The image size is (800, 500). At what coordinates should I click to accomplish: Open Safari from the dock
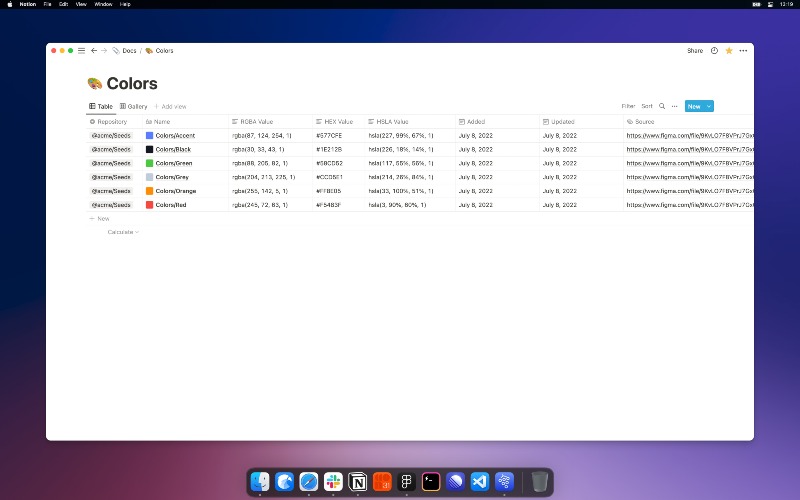(x=309, y=481)
